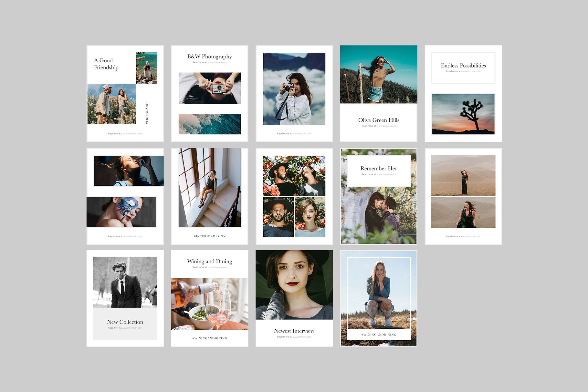Click the #INTERIORDESIGN hashtag label
The height and width of the screenshot is (392, 588).
coord(209,236)
